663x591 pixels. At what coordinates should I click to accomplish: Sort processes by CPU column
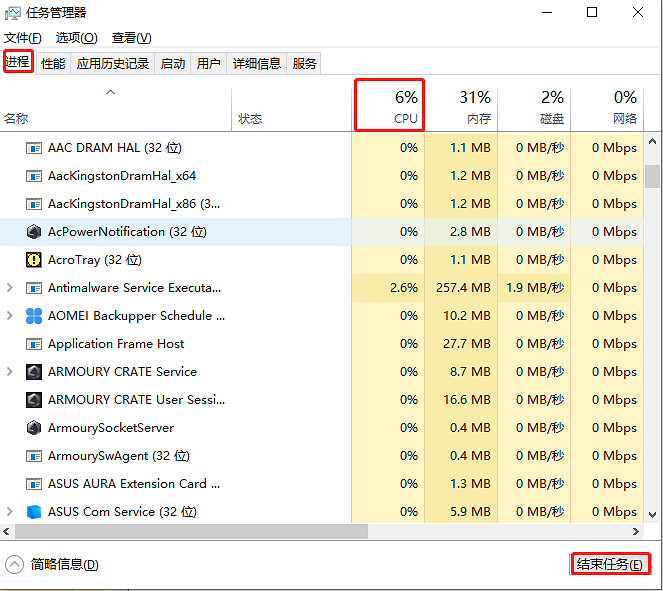389,106
